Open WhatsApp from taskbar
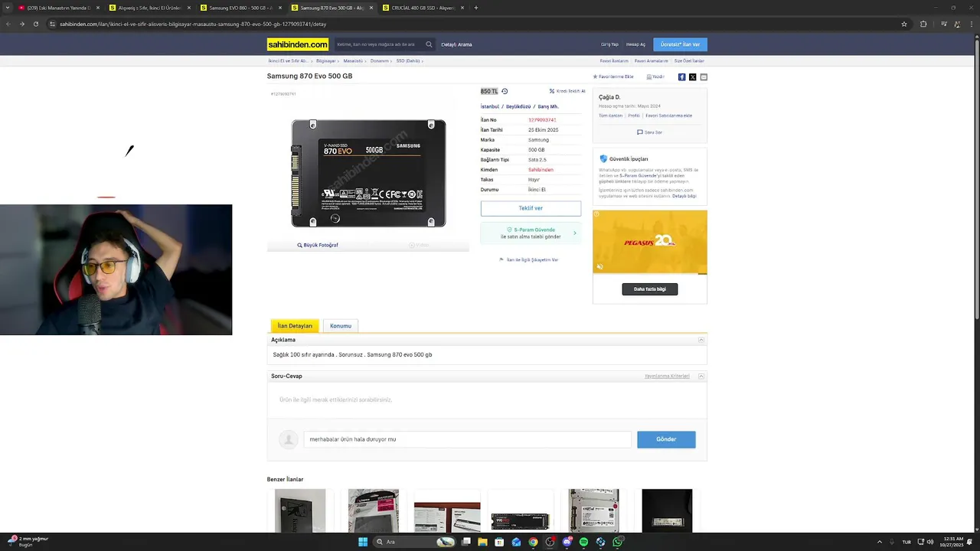 [x=617, y=542]
